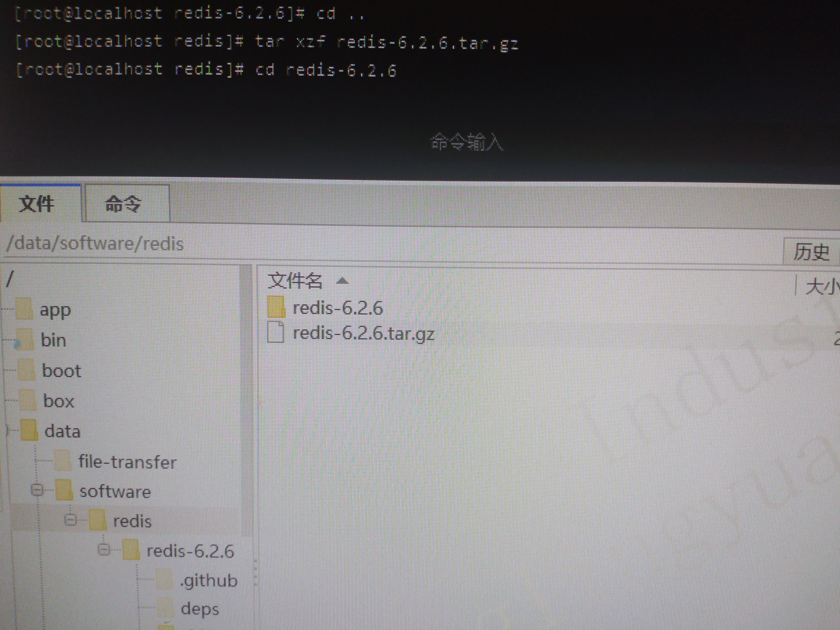Click the redis-6.2.6 folder icon in tree
Screen dimensions: 840x630
(x=131, y=550)
